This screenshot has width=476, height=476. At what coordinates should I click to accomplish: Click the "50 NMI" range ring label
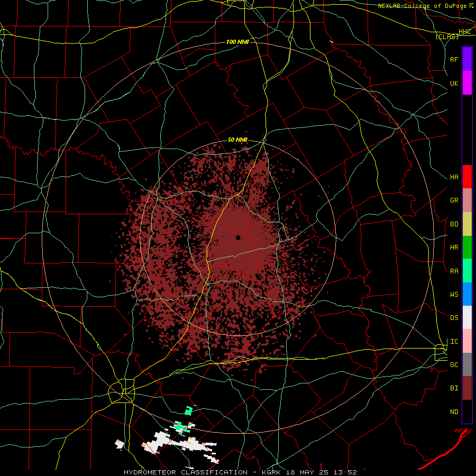[237, 140]
